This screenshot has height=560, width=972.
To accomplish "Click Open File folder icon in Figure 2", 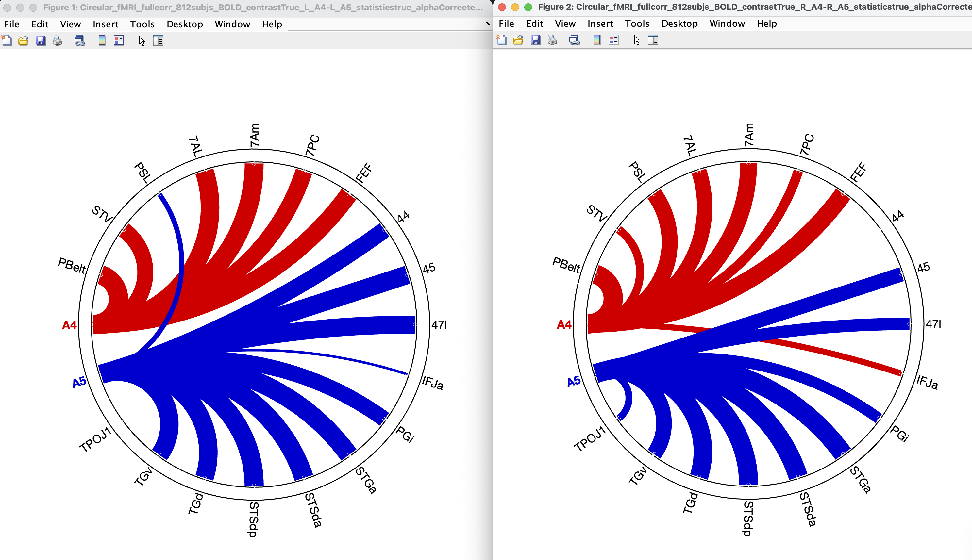I will coord(518,40).
